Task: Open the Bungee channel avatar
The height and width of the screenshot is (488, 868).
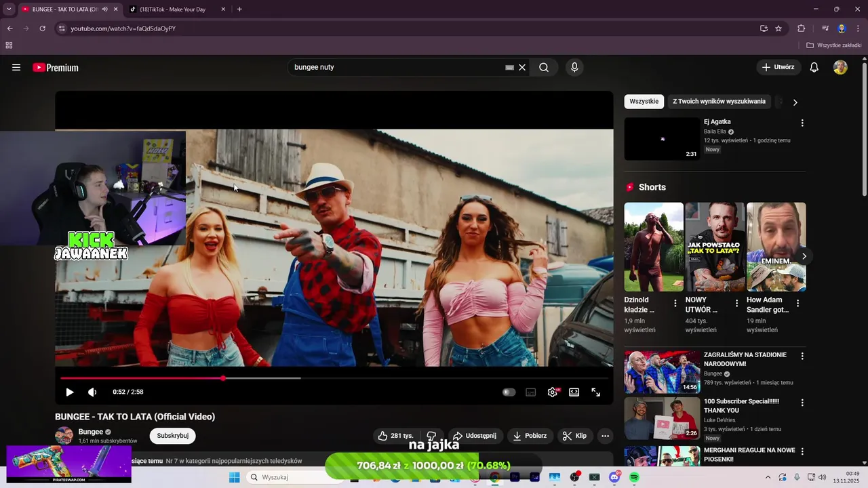Action: 64,436
